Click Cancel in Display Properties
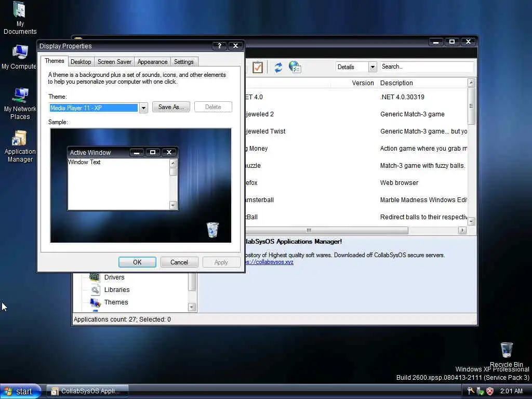 [179, 262]
